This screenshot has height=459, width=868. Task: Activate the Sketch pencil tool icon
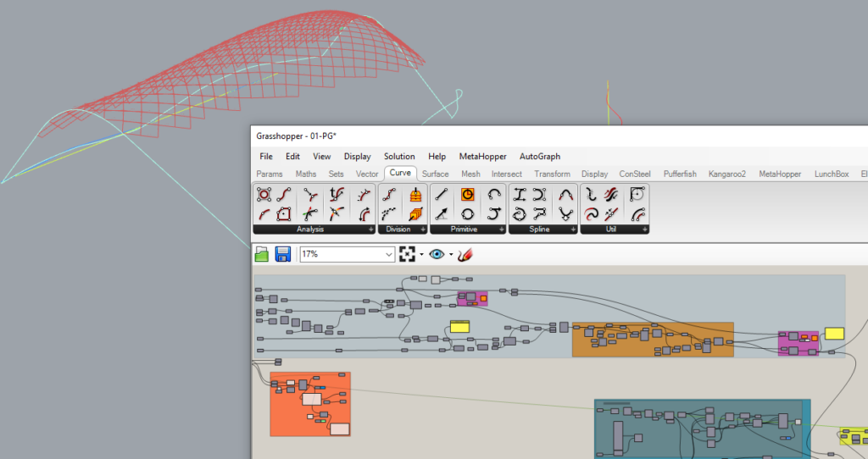[465, 254]
